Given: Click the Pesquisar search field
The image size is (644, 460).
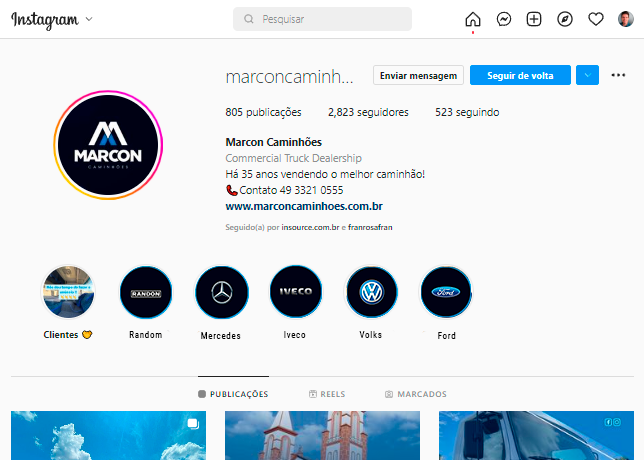Looking at the screenshot, I should pos(322,19).
